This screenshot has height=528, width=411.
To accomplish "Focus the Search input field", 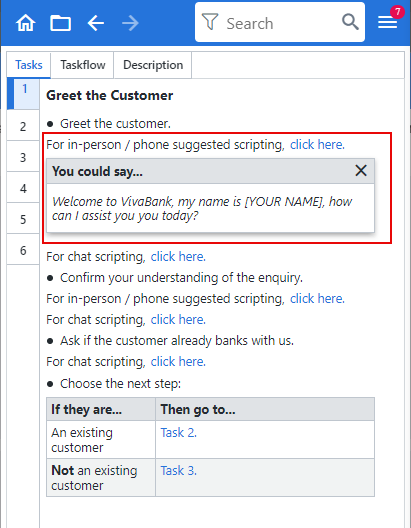I will click(279, 23).
